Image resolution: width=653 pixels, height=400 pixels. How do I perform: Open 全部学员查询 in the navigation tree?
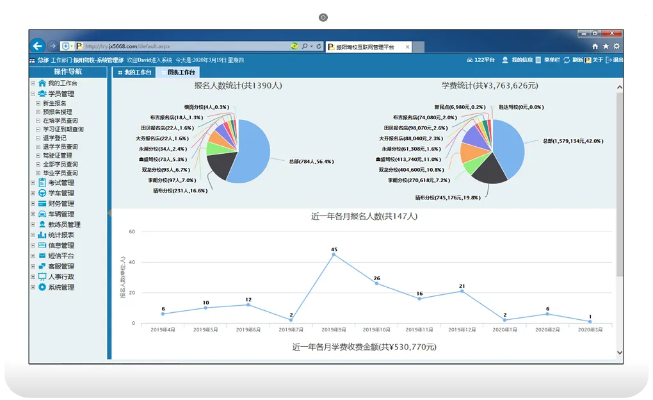coord(60,164)
